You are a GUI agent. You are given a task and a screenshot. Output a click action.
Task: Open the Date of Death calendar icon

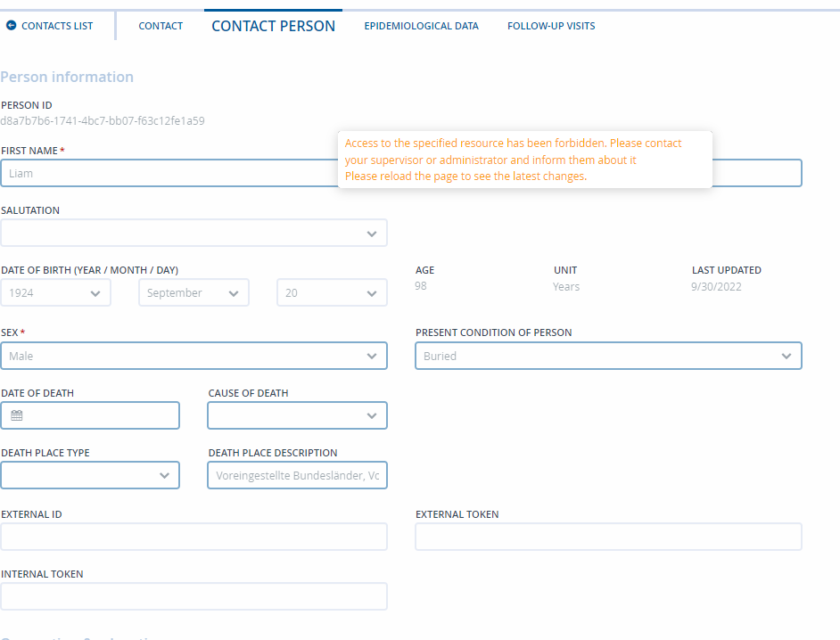[17, 415]
